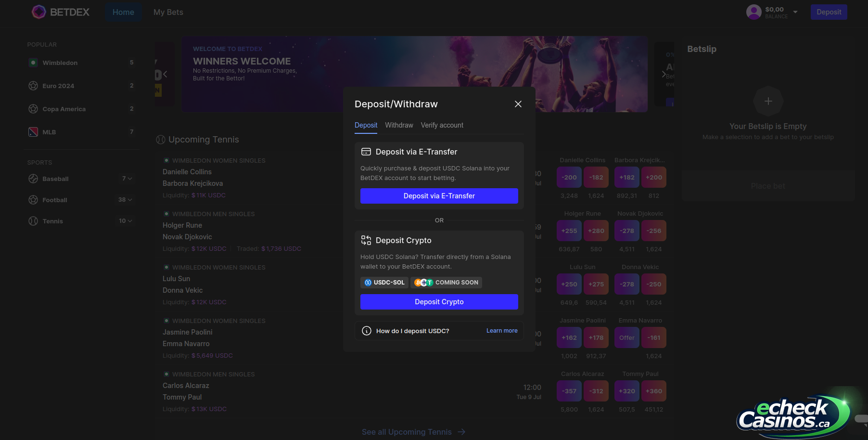The width and height of the screenshot is (868, 440).
Task: Switch to the Withdraw tab
Action: click(x=399, y=125)
